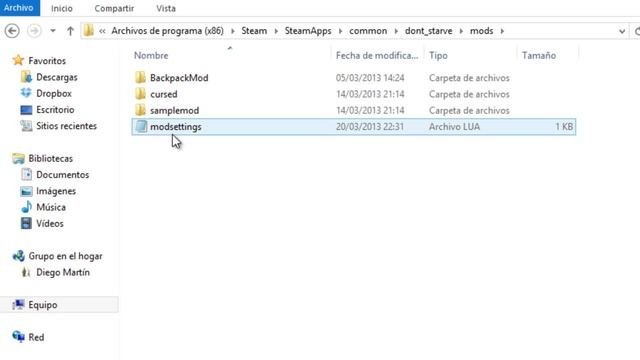The height and width of the screenshot is (360, 640).
Task: Click the Vídeos film icon
Action: click(26, 223)
